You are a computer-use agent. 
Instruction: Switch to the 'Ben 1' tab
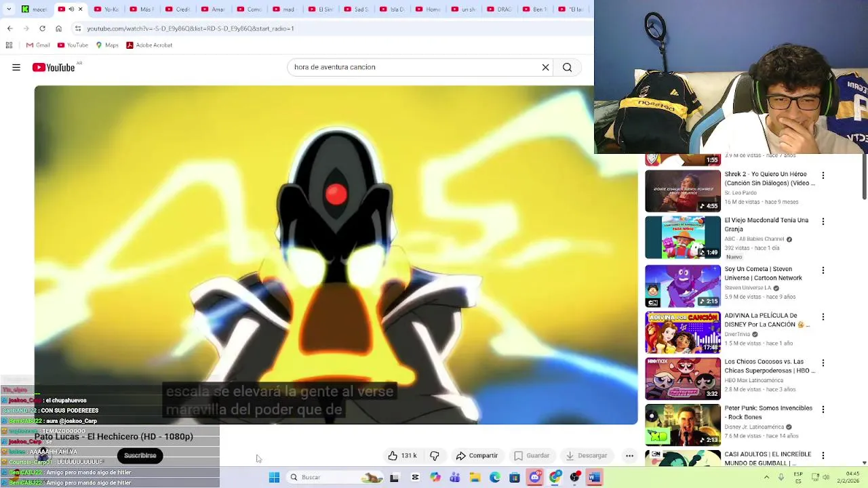(536, 9)
